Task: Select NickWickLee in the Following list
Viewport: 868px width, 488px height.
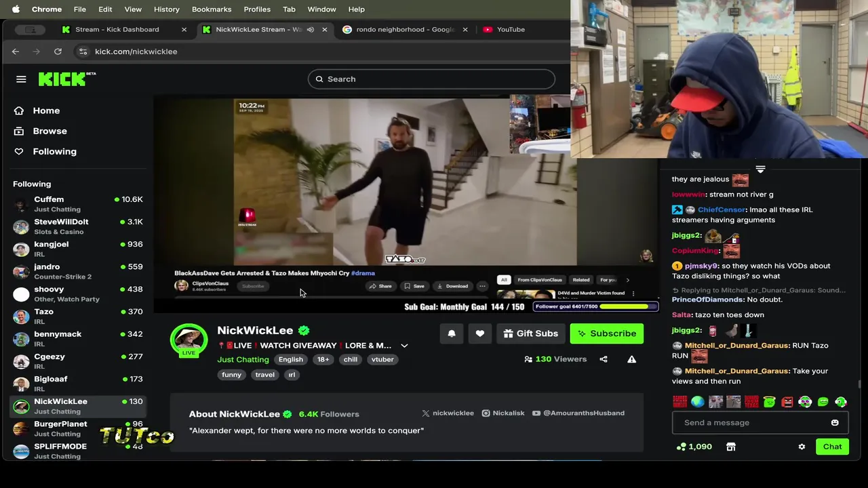Action: tap(78, 405)
